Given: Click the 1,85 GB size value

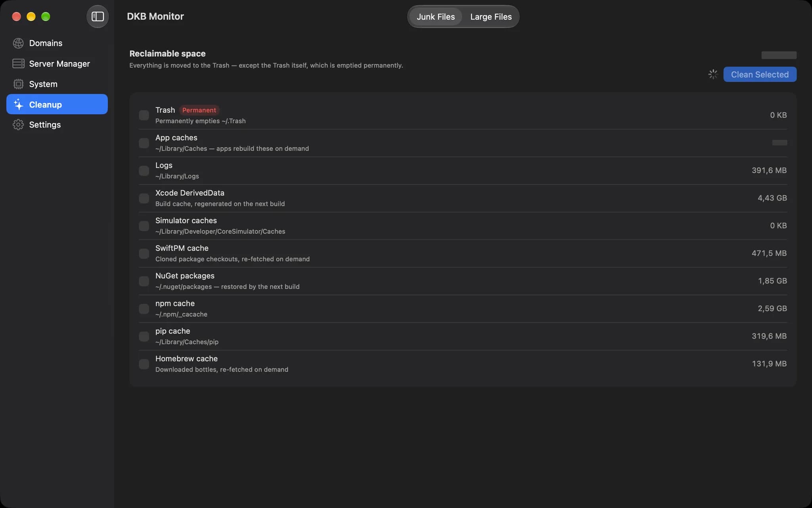Looking at the screenshot, I should coord(772,281).
